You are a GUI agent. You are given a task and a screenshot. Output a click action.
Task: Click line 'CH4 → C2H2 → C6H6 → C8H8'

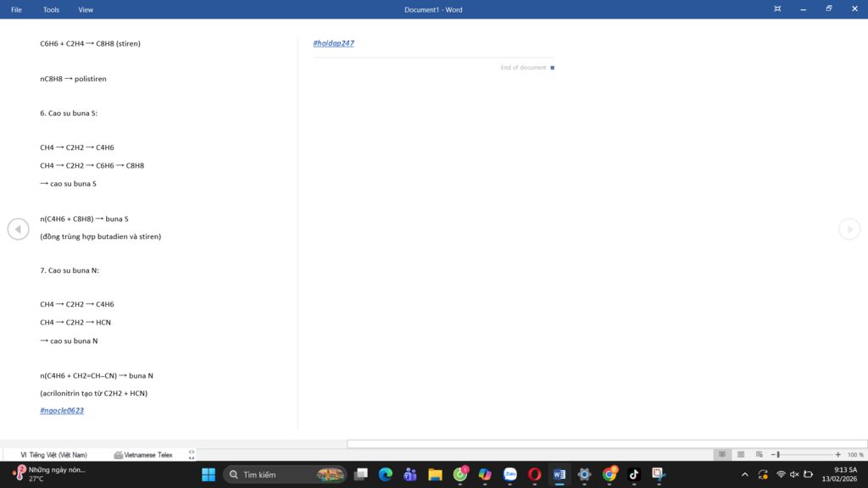[x=92, y=165]
